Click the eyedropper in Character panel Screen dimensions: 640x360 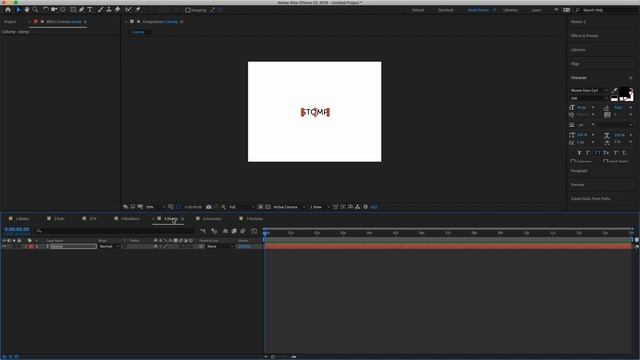(x=614, y=91)
